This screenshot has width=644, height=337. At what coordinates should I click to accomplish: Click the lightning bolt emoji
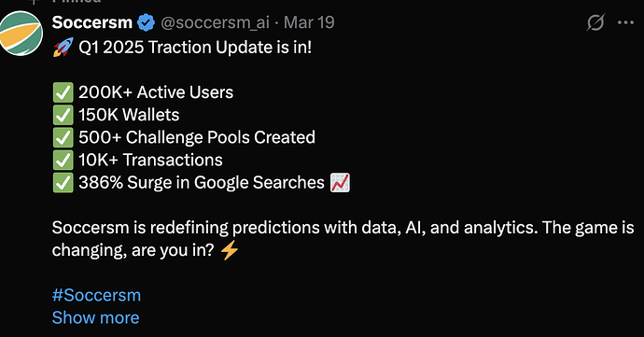pyautogui.click(x=230, y=250)
